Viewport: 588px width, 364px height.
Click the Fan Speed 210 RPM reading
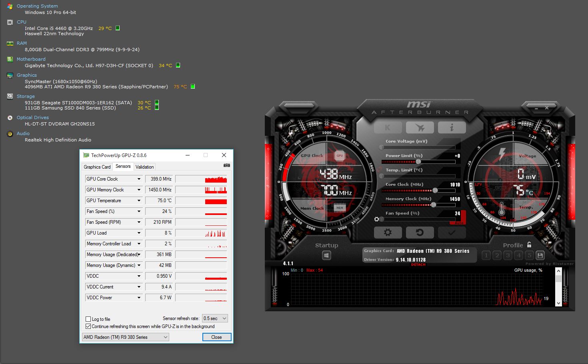(x=159, y=222)
